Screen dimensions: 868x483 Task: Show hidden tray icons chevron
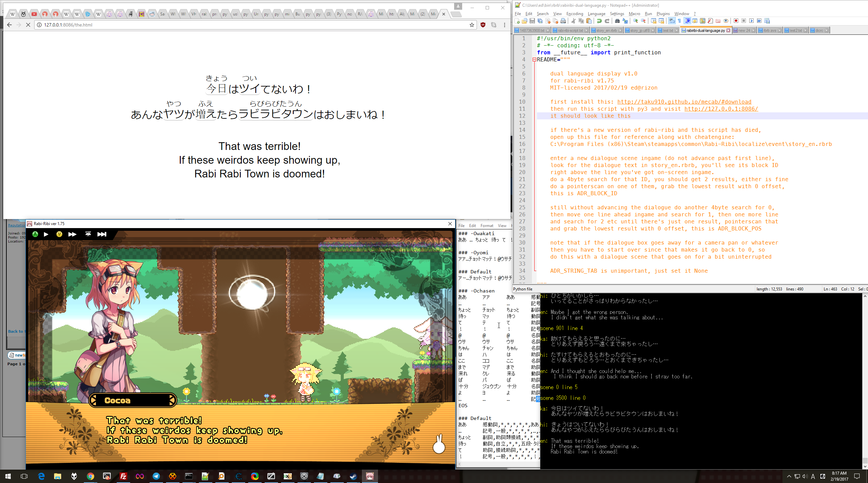pyautogui.click(x=789, y=476)
